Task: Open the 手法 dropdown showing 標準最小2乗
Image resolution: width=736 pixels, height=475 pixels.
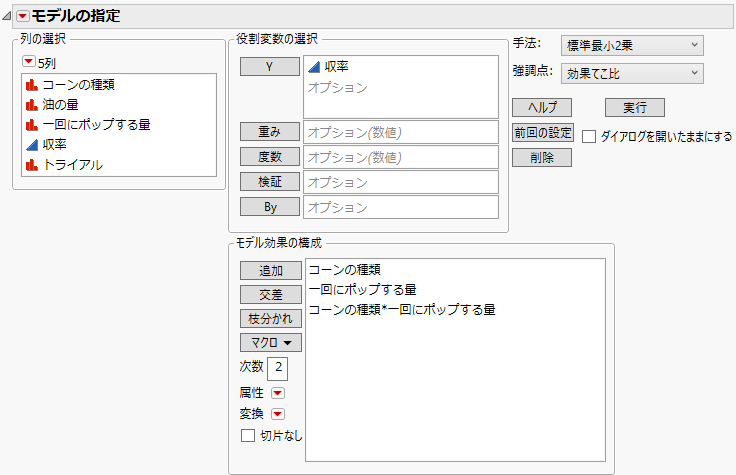Action: click(632, 46)
